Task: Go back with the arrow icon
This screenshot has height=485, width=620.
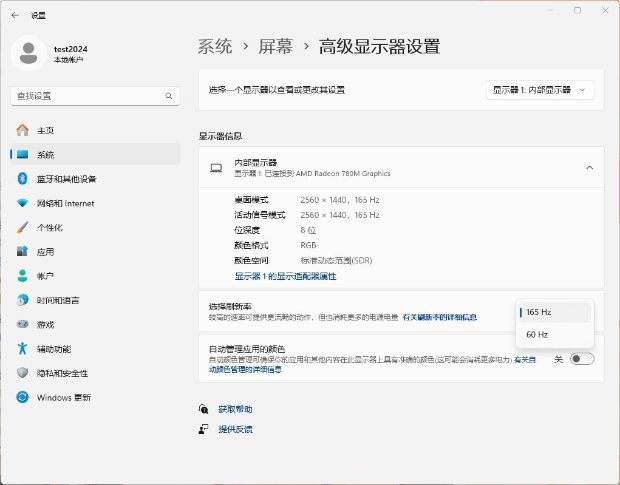Action: pos(15,15)
